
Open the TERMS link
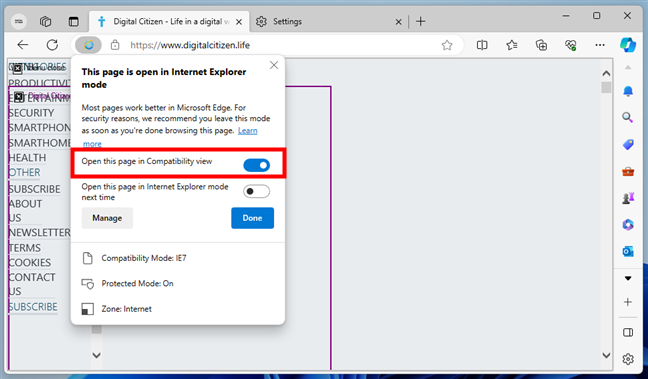(x=25, y=248)
